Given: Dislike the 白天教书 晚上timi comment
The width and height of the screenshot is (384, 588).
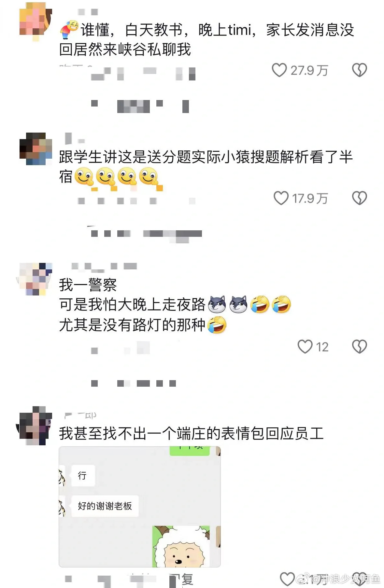Looking at the screenshot, I should [360, 70].
